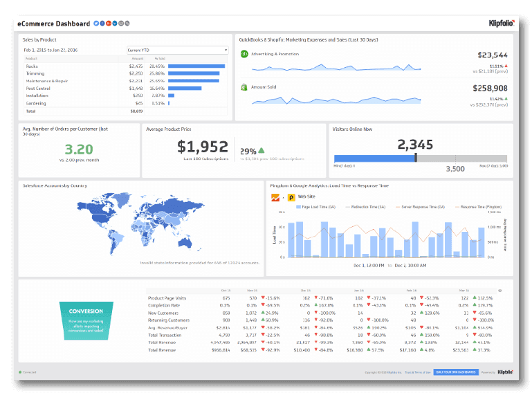Click green up arrow beside 24.9%

tap(263, 313)
